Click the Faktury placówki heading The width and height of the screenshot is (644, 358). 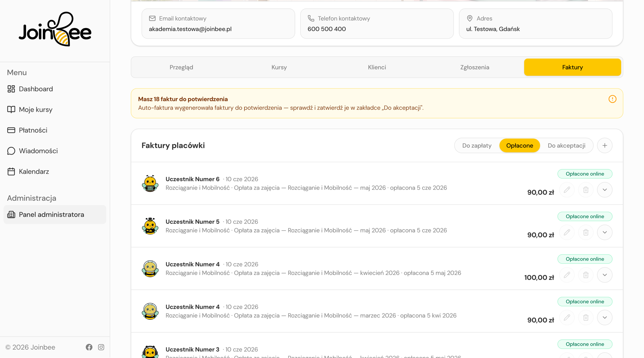pyautogui.click(x=173, y=146)
